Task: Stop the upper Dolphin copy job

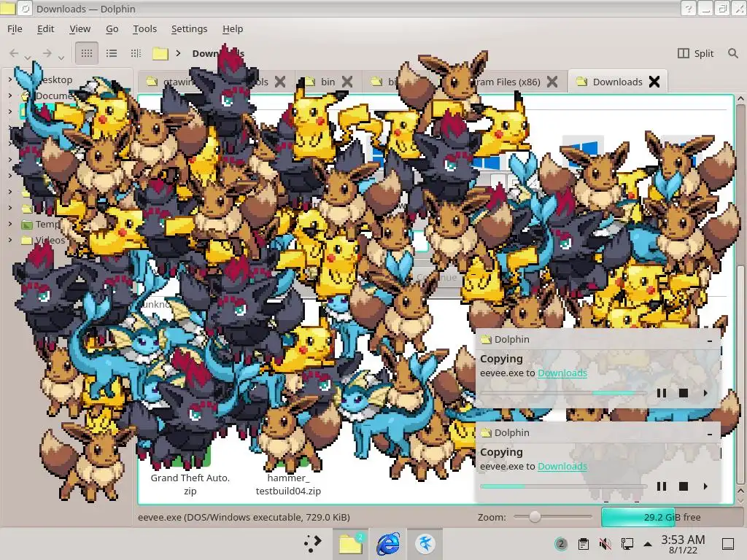Action: point(683,393)
